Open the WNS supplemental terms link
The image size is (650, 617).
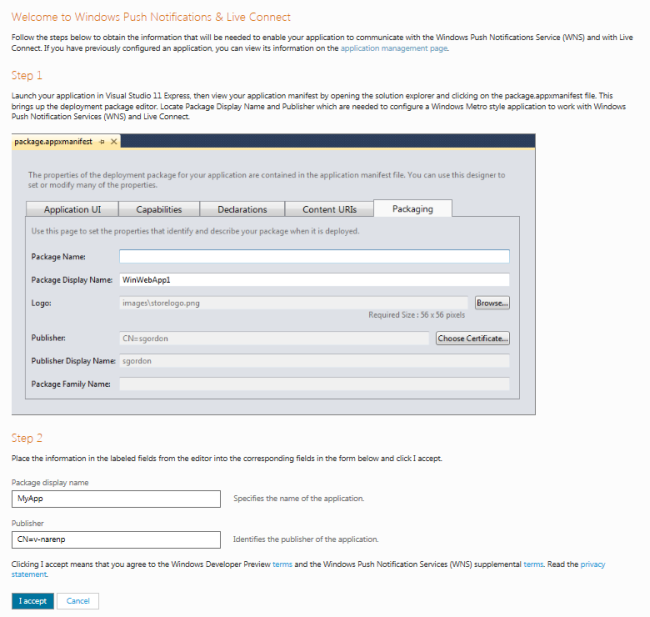pyautogui.click(x=533, y=564)
